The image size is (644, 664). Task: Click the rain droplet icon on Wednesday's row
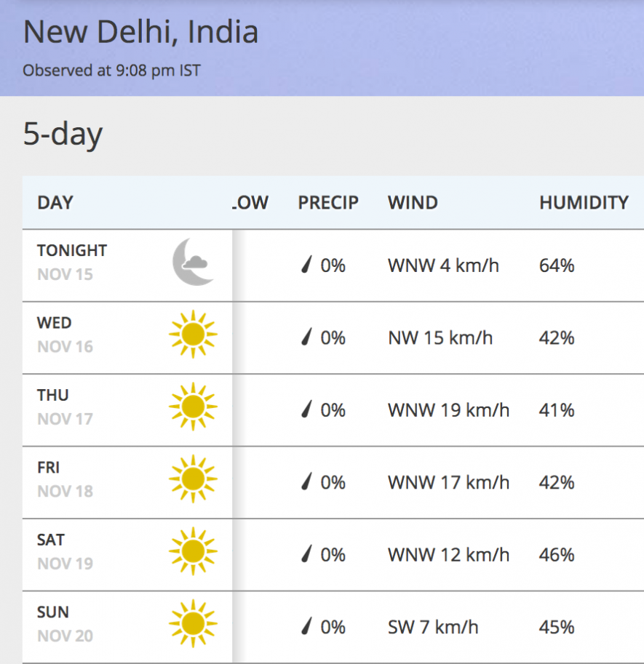pyautogui.click(x=306, y=337)
